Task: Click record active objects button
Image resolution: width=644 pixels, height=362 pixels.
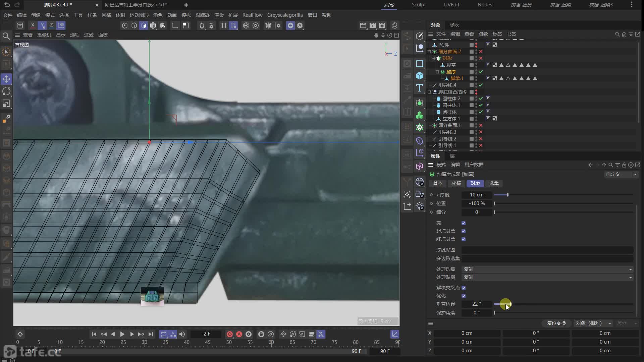Action: [229, 334]
